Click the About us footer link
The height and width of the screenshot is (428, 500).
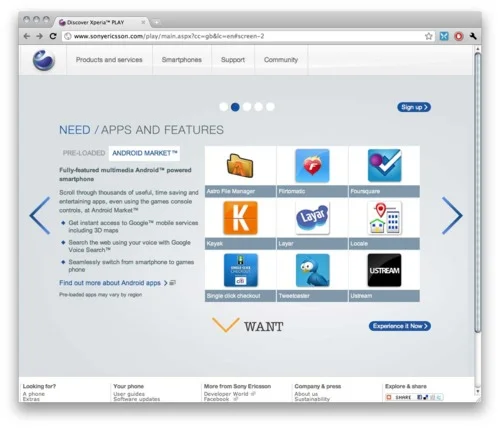coord(306,394)
